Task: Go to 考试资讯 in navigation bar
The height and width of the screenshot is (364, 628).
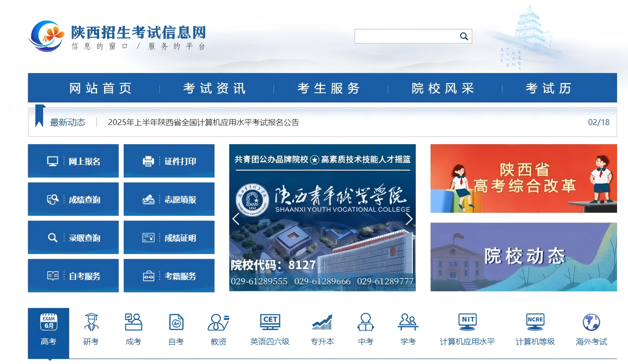Action: pyautogui.click(x=214, y=88)
